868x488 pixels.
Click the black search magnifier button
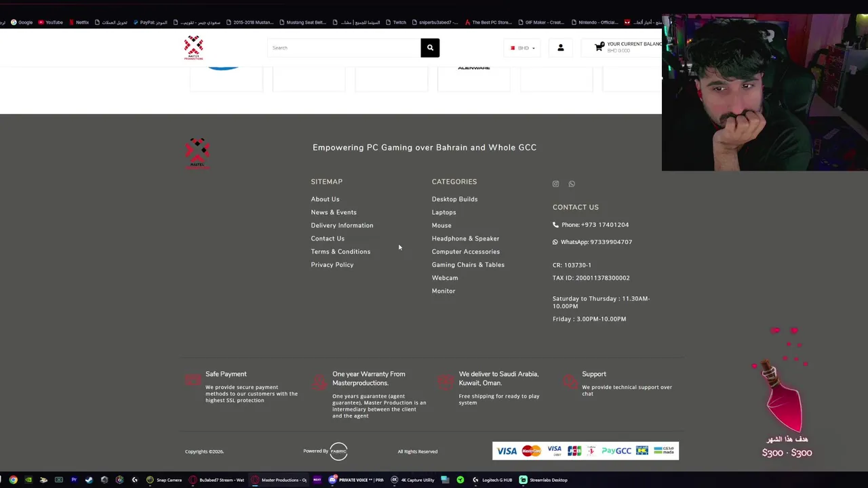pyautogui.click(x=430, y=47)
